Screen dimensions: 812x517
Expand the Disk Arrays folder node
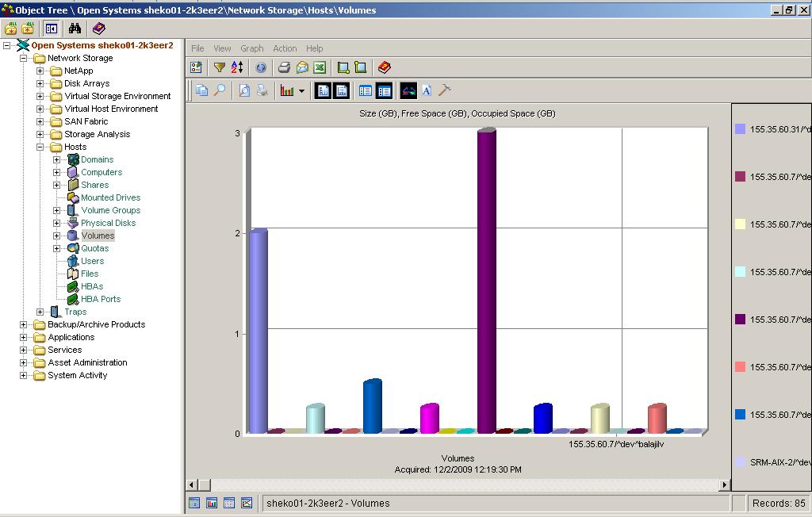point(40,83)
